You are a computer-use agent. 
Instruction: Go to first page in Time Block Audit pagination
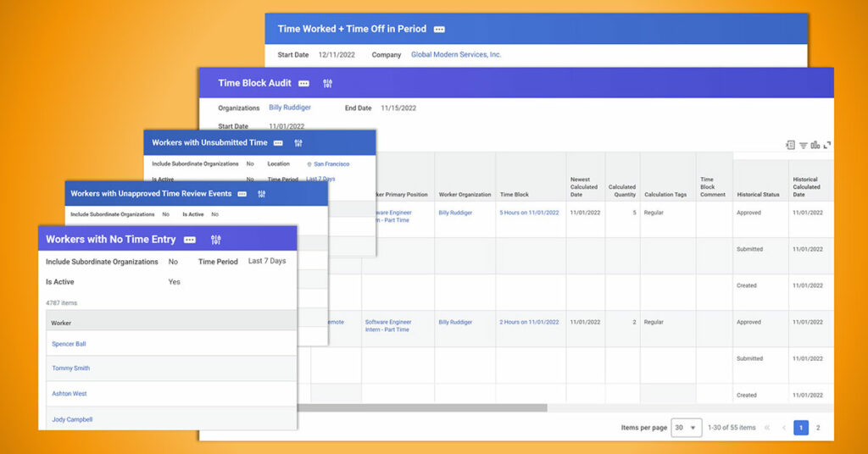click(x=767, y=428)
